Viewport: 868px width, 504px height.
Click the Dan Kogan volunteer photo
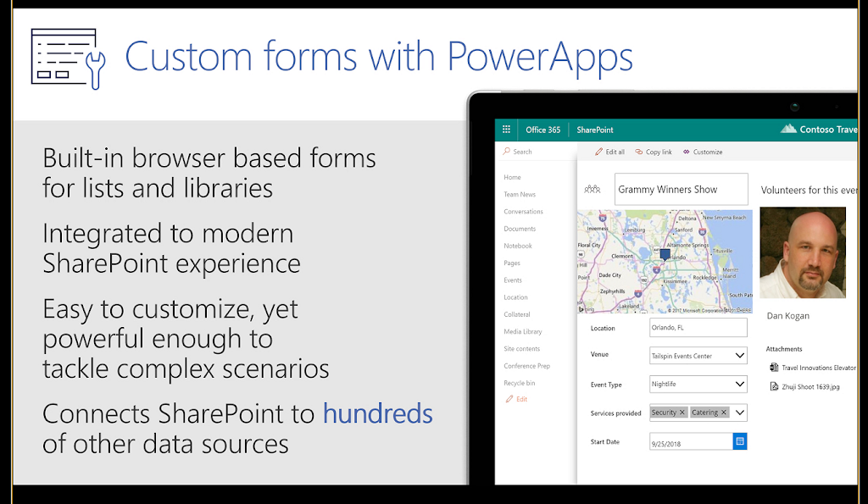[803, 252]
